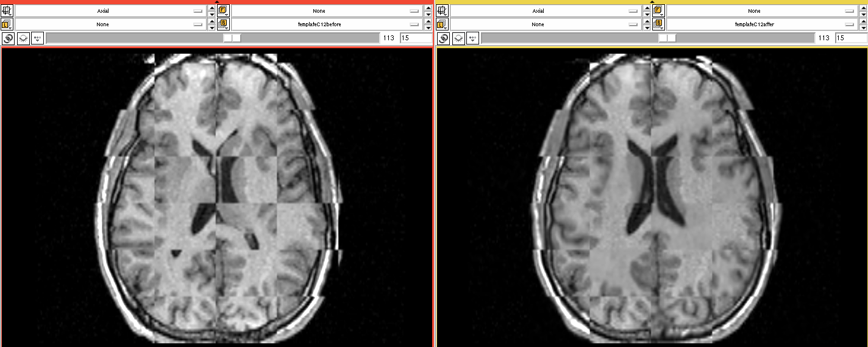Toggle slice visibility eye in yellow viewer
Image resolution: width=868 pixels, height=347 pixels.
point(458,38)
